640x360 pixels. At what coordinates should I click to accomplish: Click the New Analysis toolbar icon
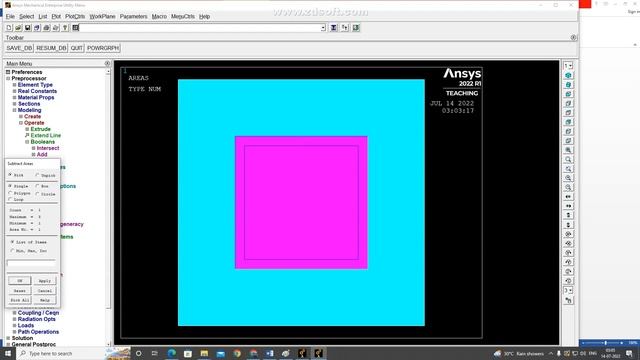pos(9,28)
